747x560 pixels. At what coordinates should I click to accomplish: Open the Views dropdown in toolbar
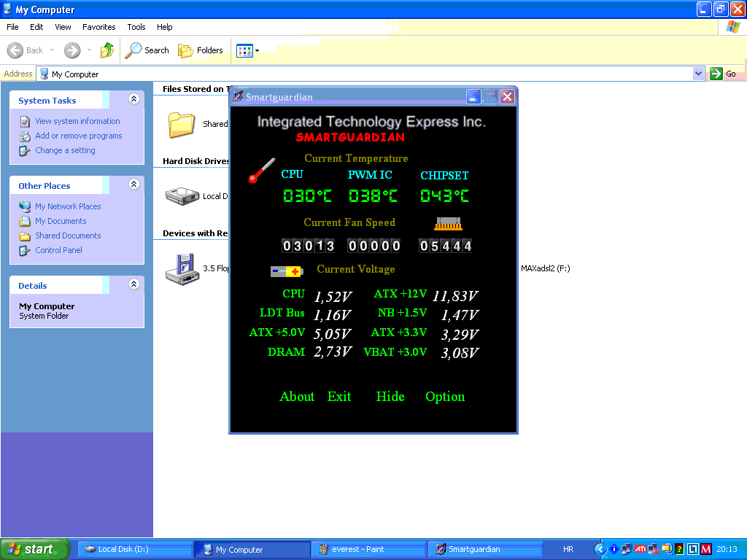[x=247, y=50]
